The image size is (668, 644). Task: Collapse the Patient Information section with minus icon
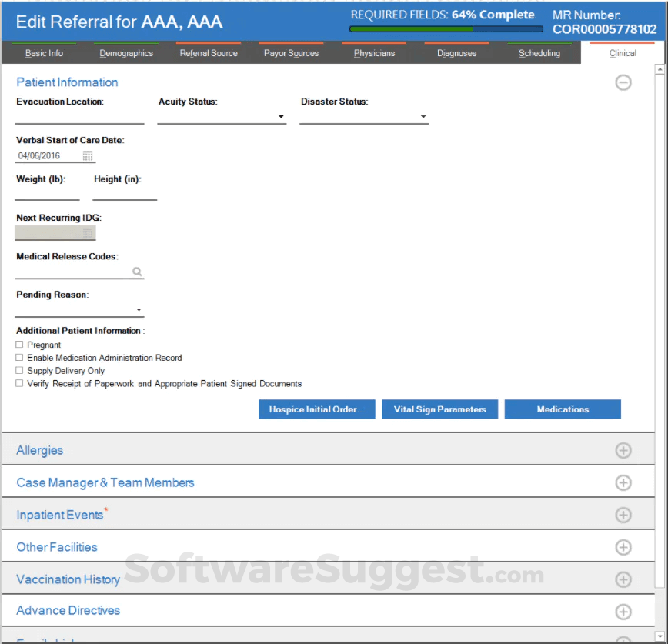point(623,82)
